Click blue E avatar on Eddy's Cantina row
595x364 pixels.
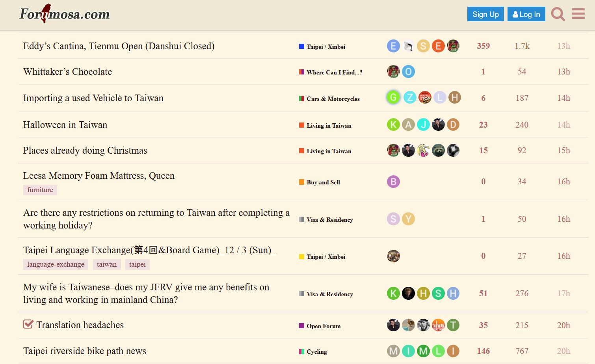point(393,46)
